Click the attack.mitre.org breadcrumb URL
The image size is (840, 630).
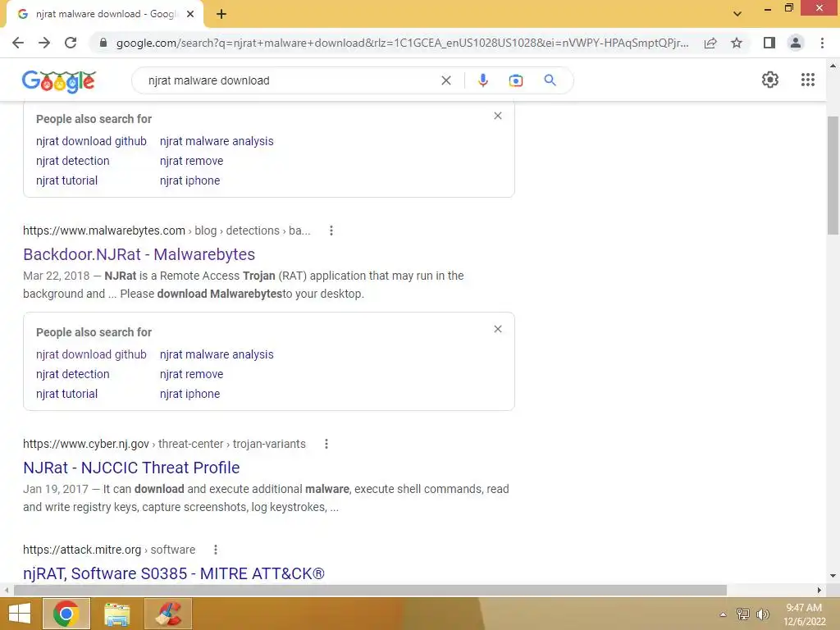(x=109, y=550)
